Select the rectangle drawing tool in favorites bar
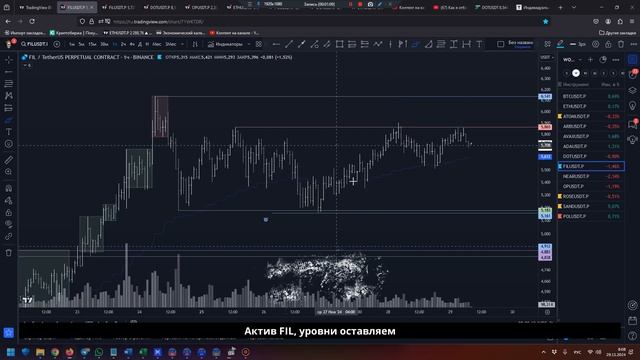The image size is (640, 360). (339, 44)
